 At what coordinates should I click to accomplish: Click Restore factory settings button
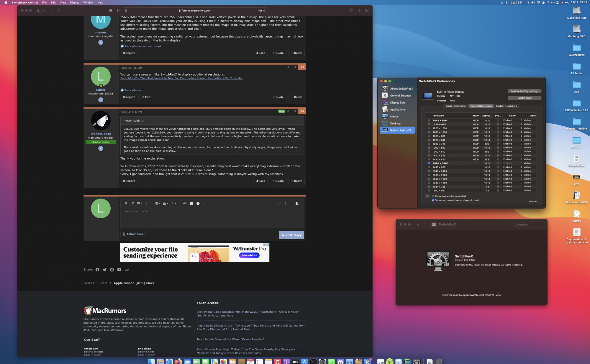[x=524, y=91]
